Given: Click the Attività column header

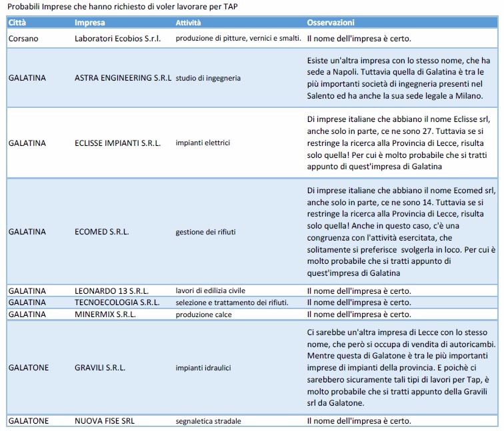Looking at the screenshot, I should coord(188,23).
